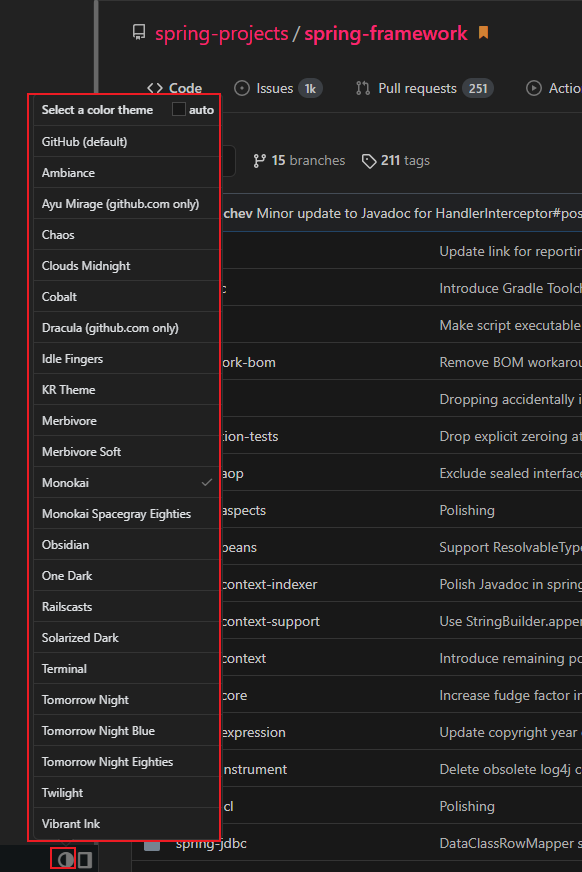The height and width of the screenshot is (872, 582).
Task: Click 'Support ResolvableType' commit message
Action: 510,547
